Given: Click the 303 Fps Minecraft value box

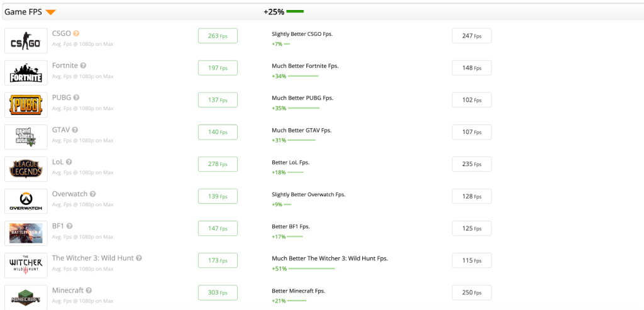Looking at the screenshot, I should [218, 292].
